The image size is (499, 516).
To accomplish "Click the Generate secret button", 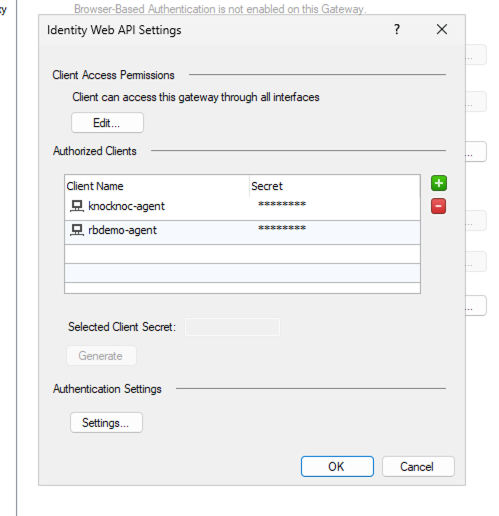I will point(101,356).
